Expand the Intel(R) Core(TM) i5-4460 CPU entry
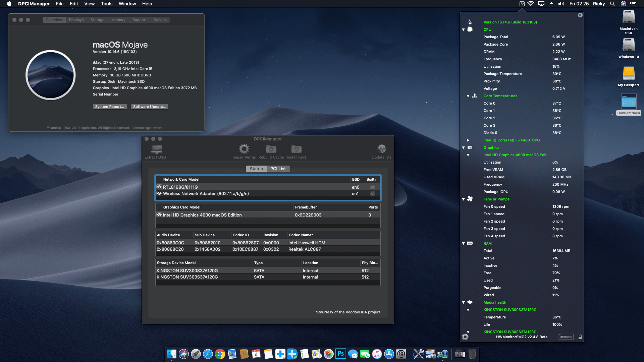The width and height of the screenshot is (644, 362). (468, 140)
